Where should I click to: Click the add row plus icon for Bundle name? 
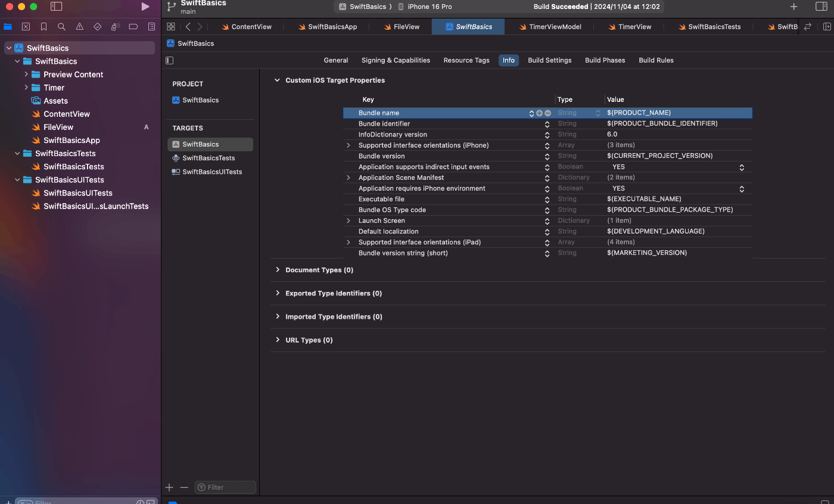[x=539, y=113]
